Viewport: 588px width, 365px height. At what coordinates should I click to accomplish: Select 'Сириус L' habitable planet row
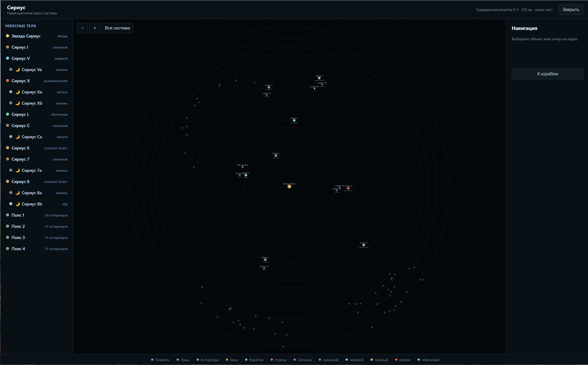click(x=37, y=114)
